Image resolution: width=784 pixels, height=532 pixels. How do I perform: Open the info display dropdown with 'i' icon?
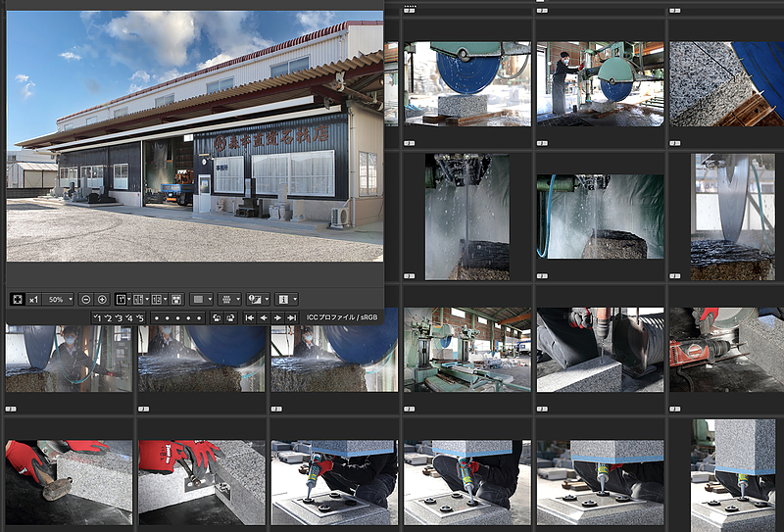point(287,299)
